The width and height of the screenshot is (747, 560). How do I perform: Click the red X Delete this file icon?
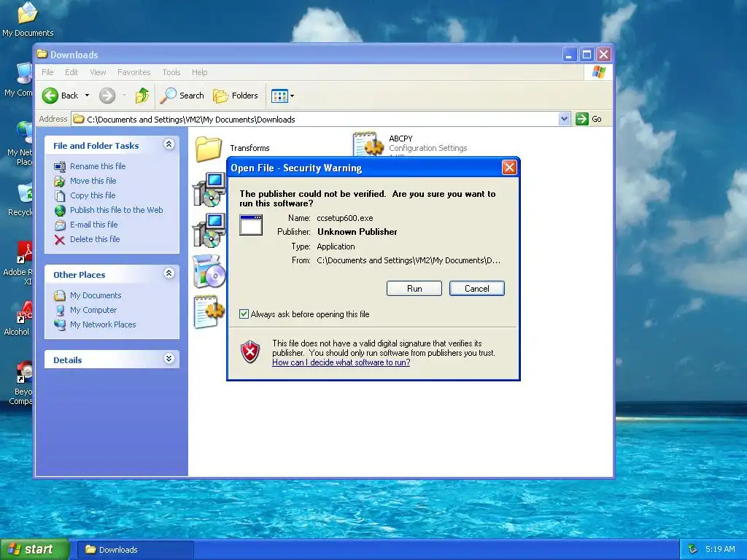pyautogui.click(x=60, y=239)
